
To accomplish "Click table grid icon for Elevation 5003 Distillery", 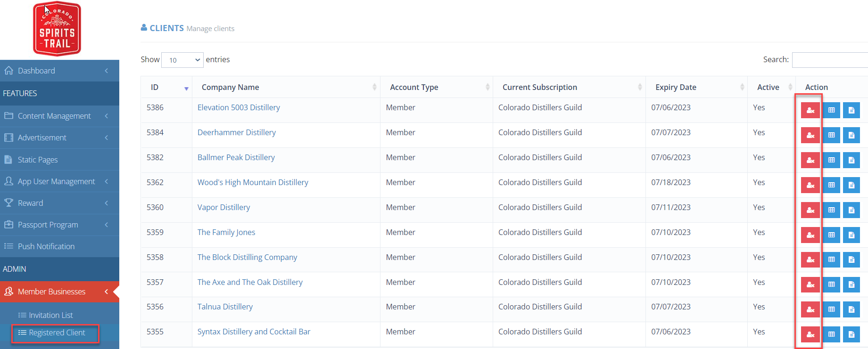I will point(831,110).
